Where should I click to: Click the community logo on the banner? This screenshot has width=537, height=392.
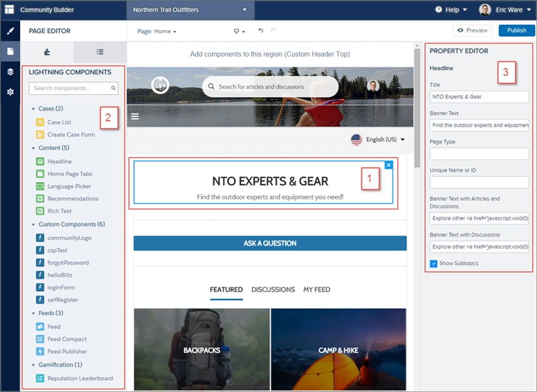click(160, 85)
